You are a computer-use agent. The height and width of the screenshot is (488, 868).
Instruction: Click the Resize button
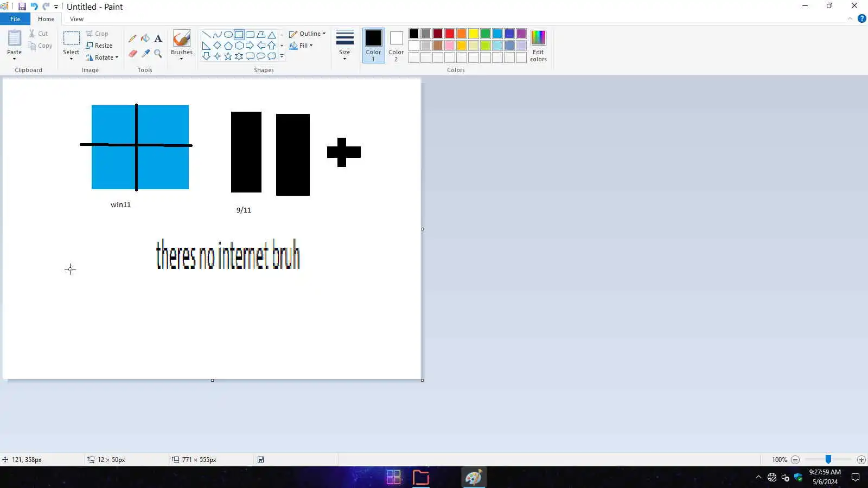point(99,46)
